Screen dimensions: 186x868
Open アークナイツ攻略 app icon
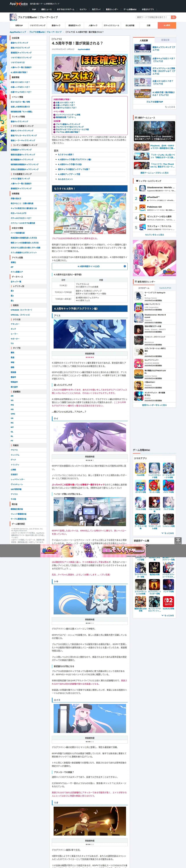[140, 519]
